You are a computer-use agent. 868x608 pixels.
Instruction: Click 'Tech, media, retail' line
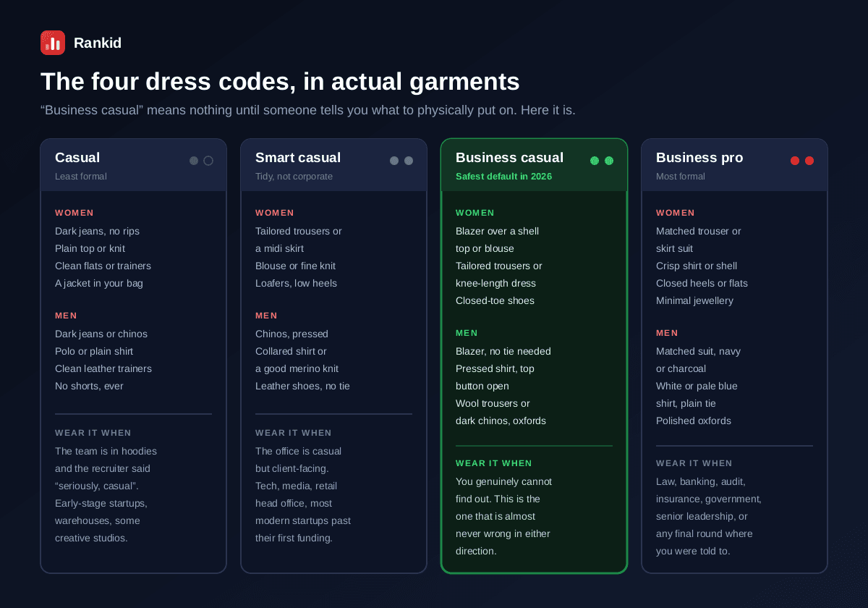[296, 486]
